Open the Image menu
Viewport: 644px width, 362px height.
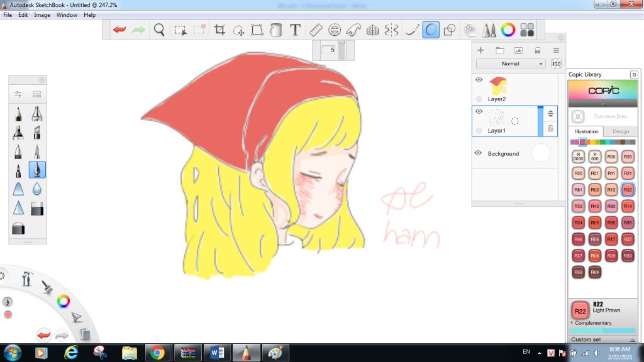pyautogui.click(x=42, y=15)
